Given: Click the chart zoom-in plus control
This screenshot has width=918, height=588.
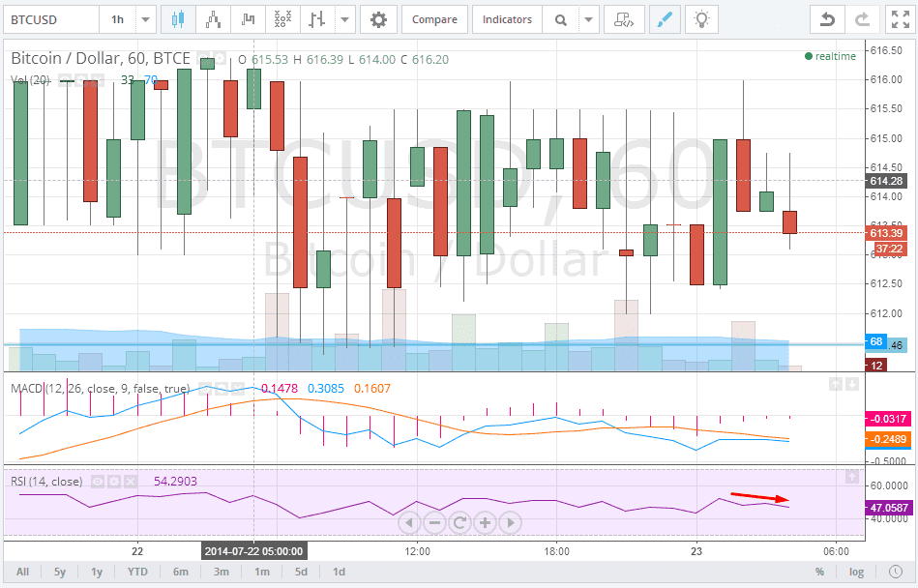Looking at the screenshot, I should [x=484, y=523].
